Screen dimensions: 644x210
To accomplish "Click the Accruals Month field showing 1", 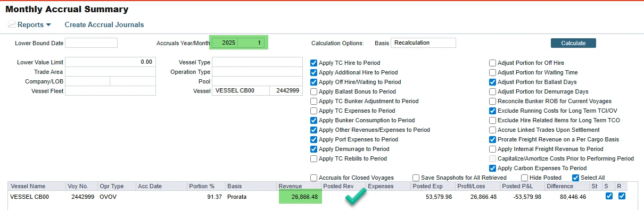I will click(252, 43).
